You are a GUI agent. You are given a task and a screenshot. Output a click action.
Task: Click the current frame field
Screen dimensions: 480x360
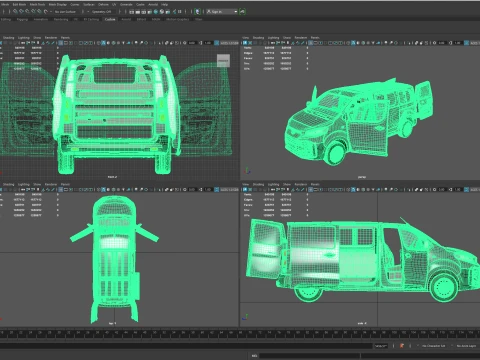coord(381,346)
